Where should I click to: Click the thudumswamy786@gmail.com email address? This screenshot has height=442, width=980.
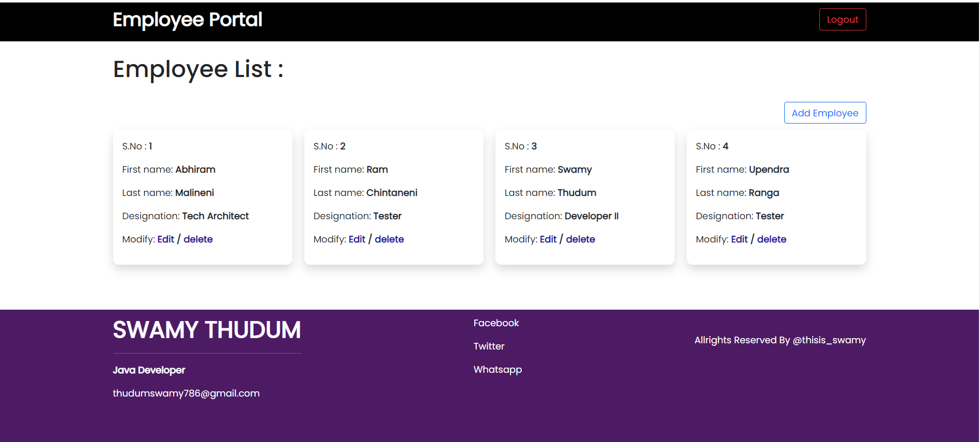[186, 393]
